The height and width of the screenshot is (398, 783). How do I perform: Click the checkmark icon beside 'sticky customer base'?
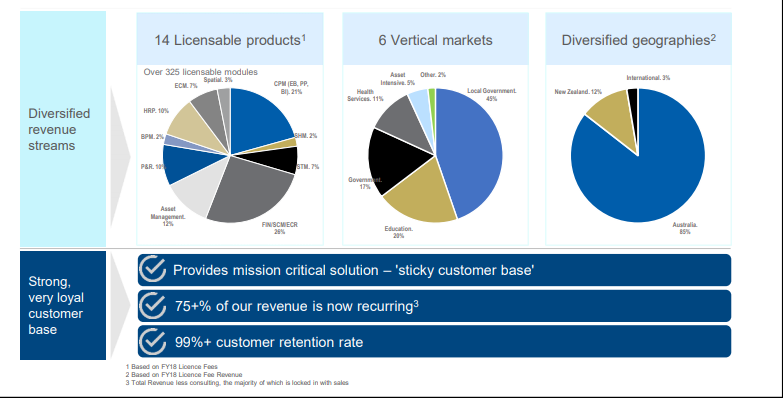click(x=152, y=269)
